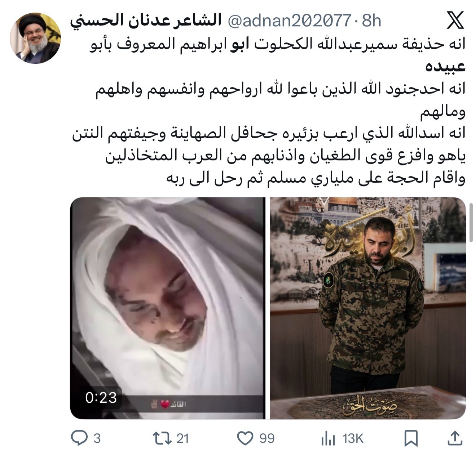
Task: Click the share upload icon
Action: [x=455, y=438]
